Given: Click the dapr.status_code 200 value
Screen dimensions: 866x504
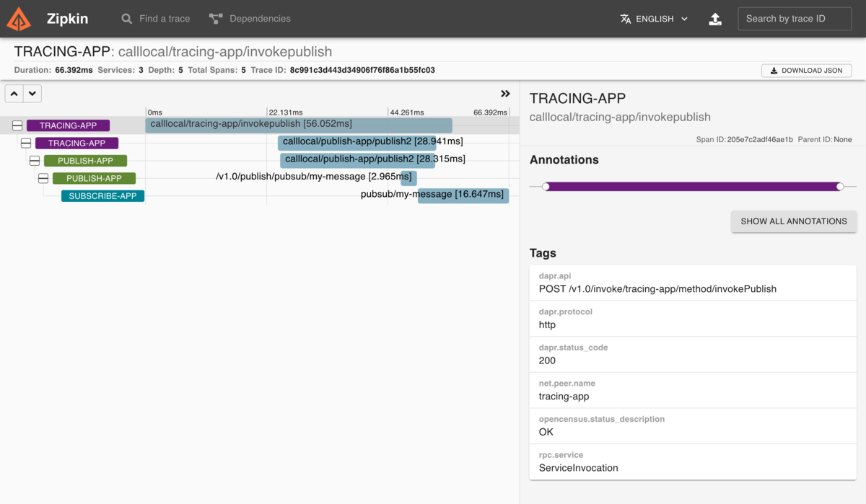Looking at the screenshot, I should 548,361.
